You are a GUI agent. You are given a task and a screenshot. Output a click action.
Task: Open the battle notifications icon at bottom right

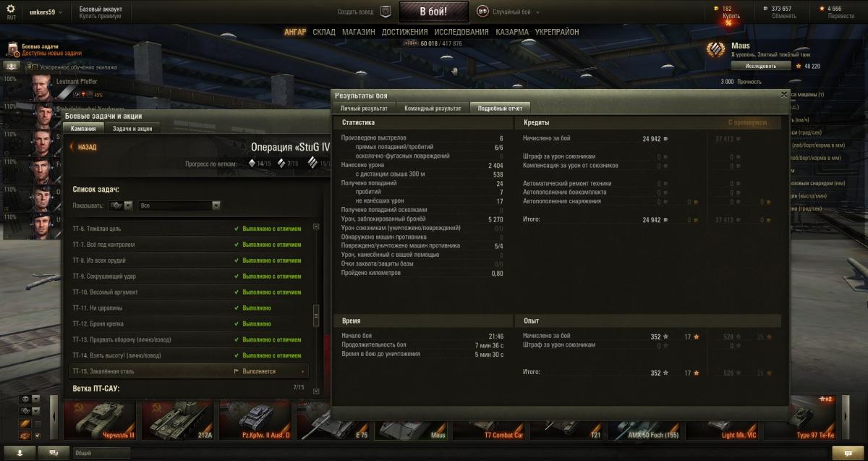coord(842,452)
